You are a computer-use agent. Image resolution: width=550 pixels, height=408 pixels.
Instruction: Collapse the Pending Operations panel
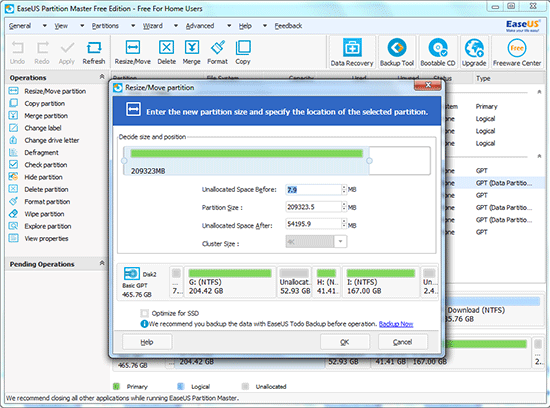point(102,263)
